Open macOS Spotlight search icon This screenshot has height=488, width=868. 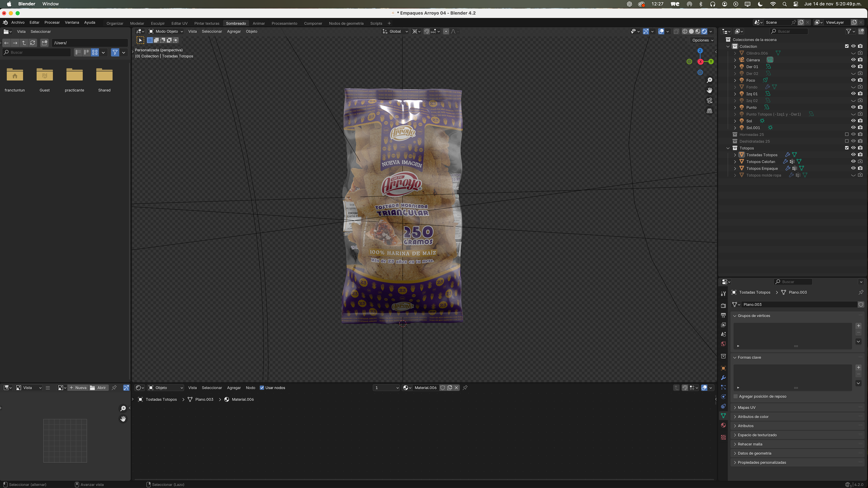point(784,4)
